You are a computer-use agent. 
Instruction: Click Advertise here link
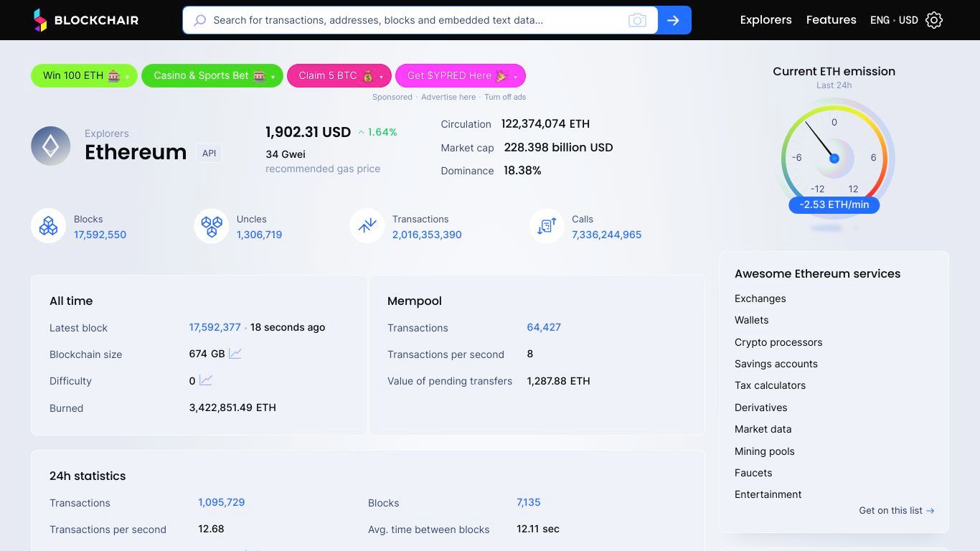448,97
